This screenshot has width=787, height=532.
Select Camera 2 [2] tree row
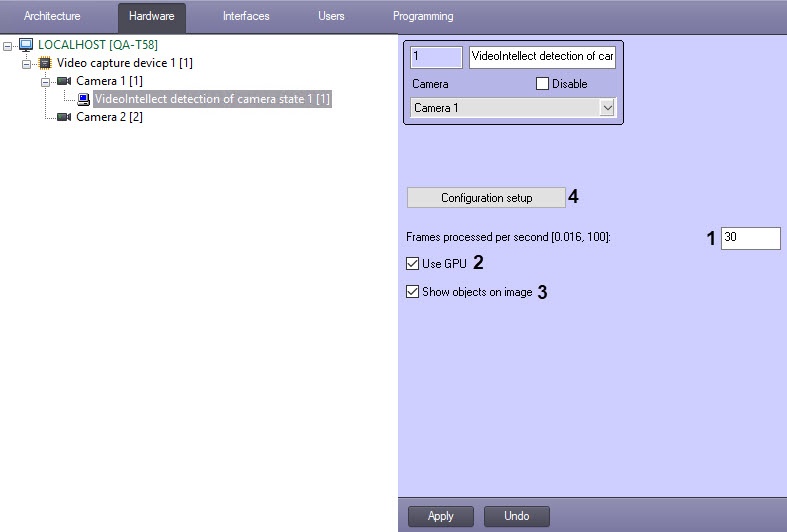(x=109, y=117)
